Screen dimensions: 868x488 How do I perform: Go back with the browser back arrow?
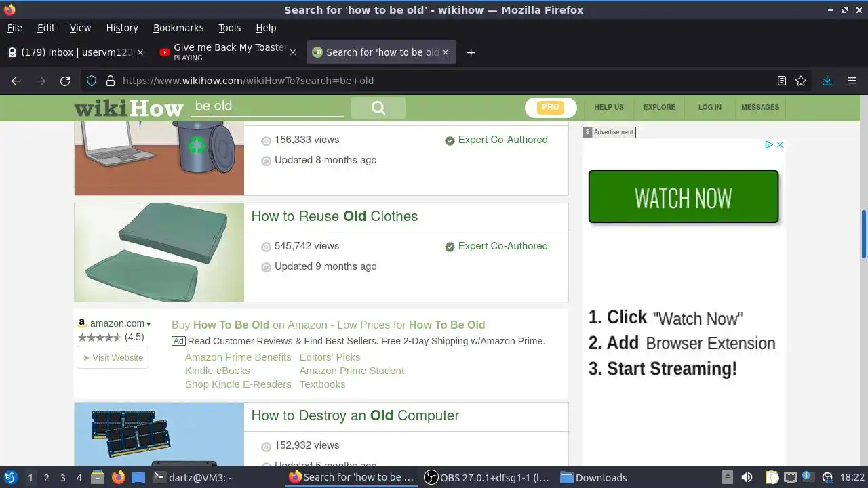16,81
